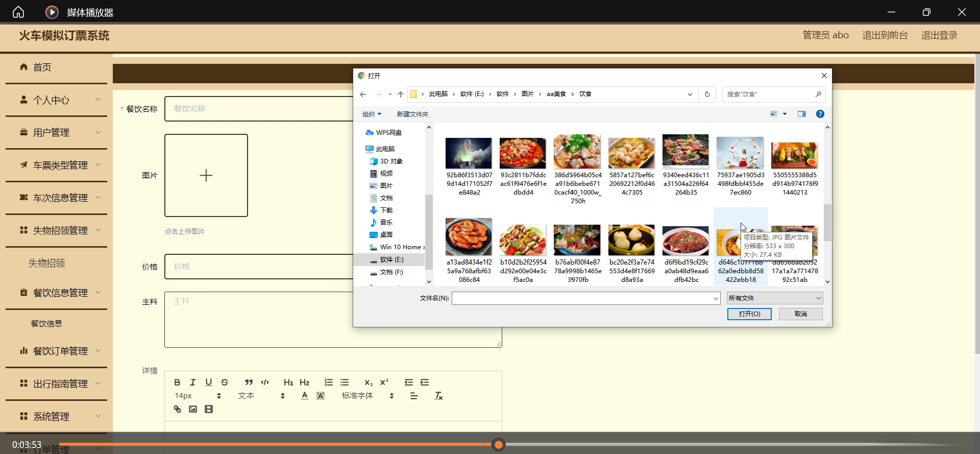Open the 标准字体 font family dropdown
Screen dimensions: 980x454
point(367,396)
